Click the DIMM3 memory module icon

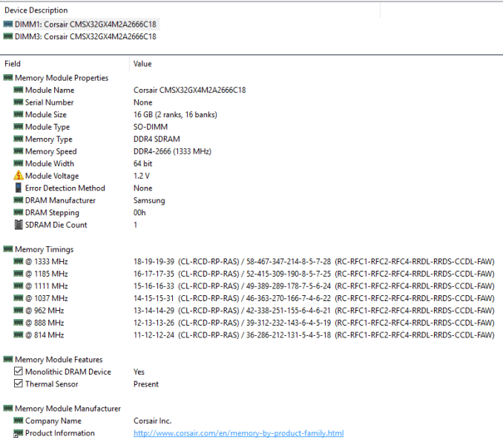[x=8, y=36]
